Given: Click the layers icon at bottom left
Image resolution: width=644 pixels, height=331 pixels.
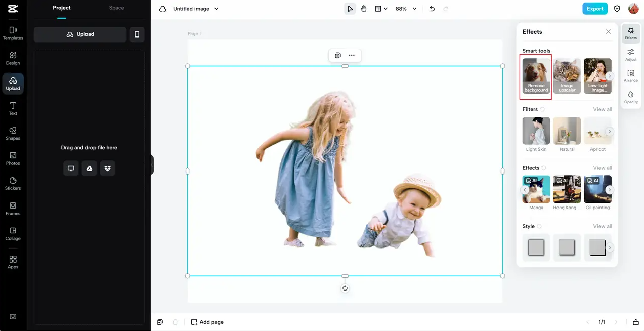Looking at the screenshot, I should point(160,322).
